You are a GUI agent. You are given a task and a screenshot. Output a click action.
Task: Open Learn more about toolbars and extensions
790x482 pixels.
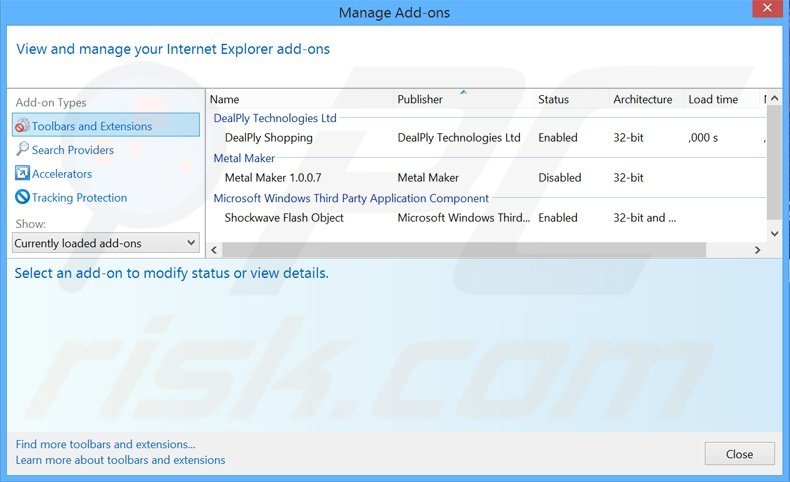point(120,460)
